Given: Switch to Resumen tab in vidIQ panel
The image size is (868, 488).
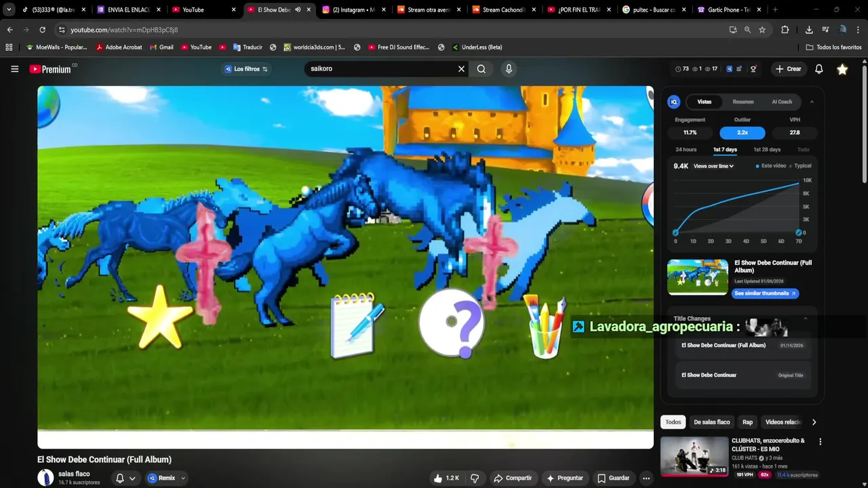Looking at the screenshot, I should pyautogui.click(x=743, y=102).
